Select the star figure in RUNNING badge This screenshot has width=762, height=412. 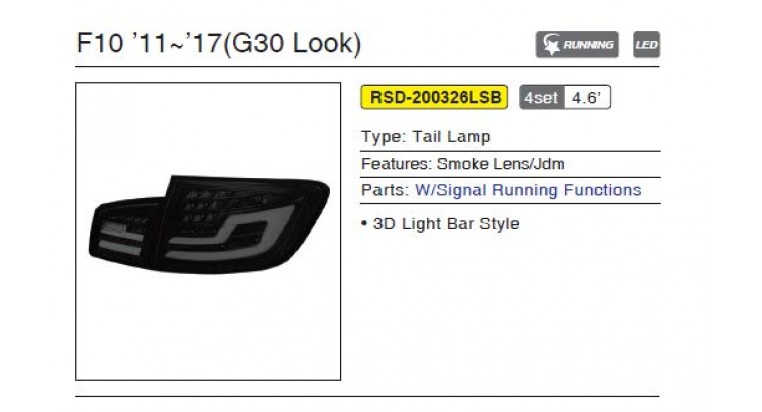[551, 45]
